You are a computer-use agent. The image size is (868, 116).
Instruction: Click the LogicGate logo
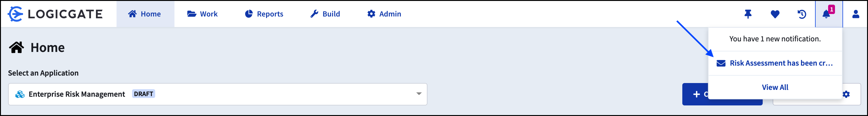point(55,14)
